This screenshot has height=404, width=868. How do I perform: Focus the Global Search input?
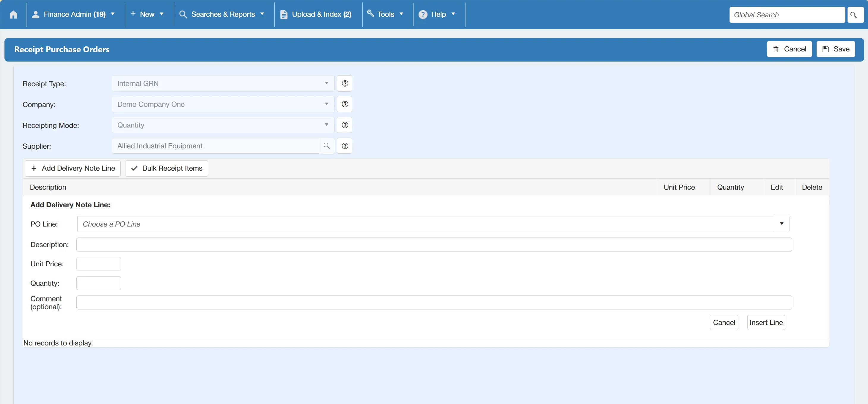[x=787, y=15]
